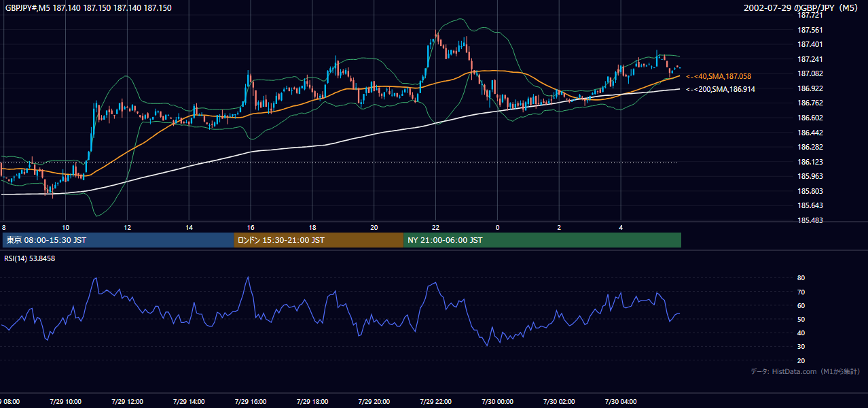The width and height of the screenshot is (868, 408).
Task: Click price axis value 187.241
Action: 810,59
